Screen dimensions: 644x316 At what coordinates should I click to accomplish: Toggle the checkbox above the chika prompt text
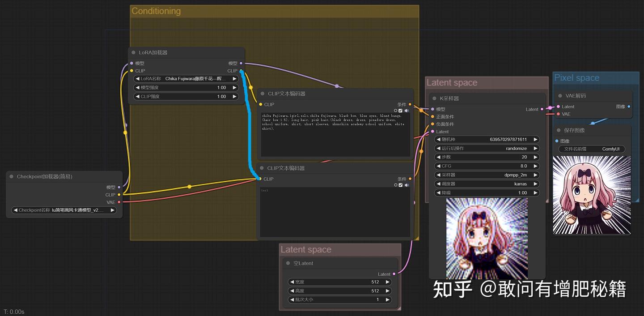(x=401, y=111)
